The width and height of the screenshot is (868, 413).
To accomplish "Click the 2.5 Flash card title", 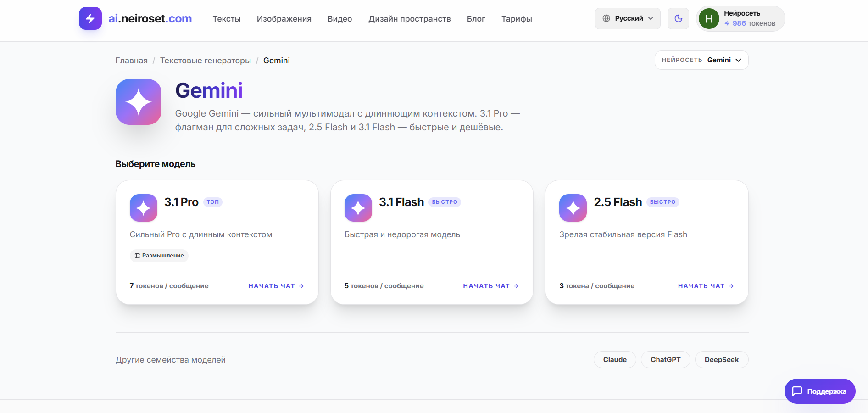I will pyautogui.click(x=618, y=202).
